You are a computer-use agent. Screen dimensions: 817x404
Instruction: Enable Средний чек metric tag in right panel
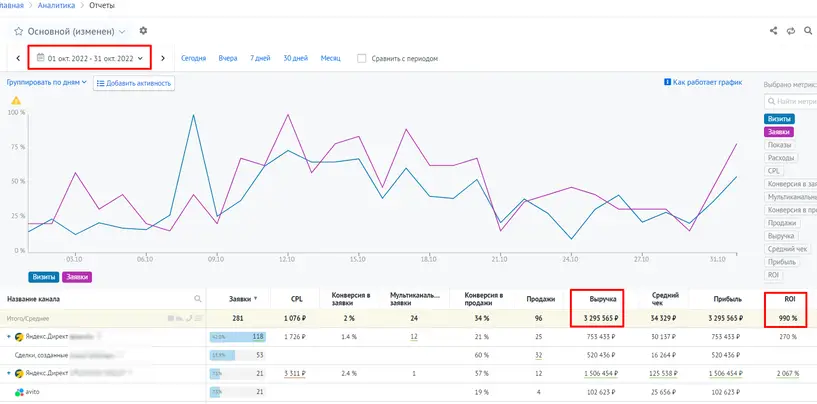[787, 249]
